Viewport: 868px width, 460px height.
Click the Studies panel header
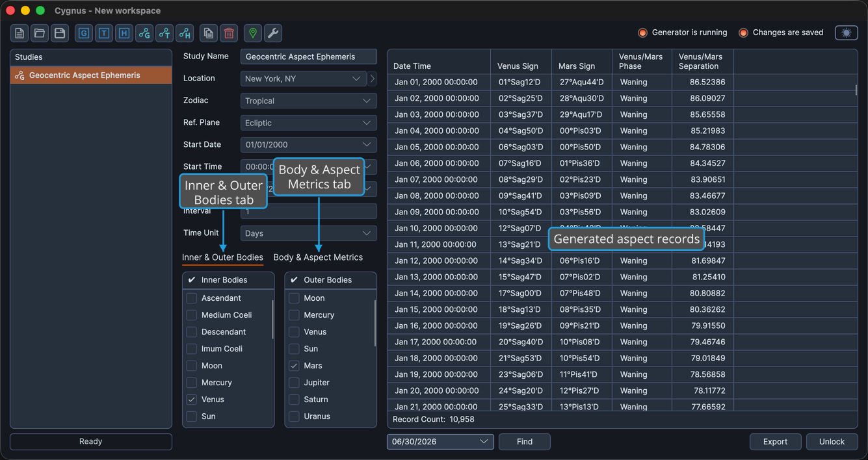(91, 57)
